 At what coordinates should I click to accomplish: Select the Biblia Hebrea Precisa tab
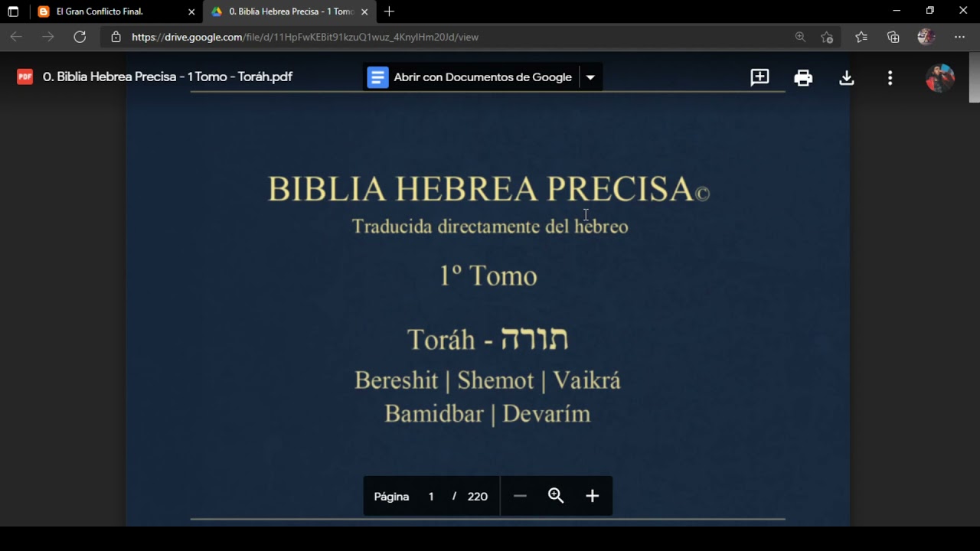291,11
